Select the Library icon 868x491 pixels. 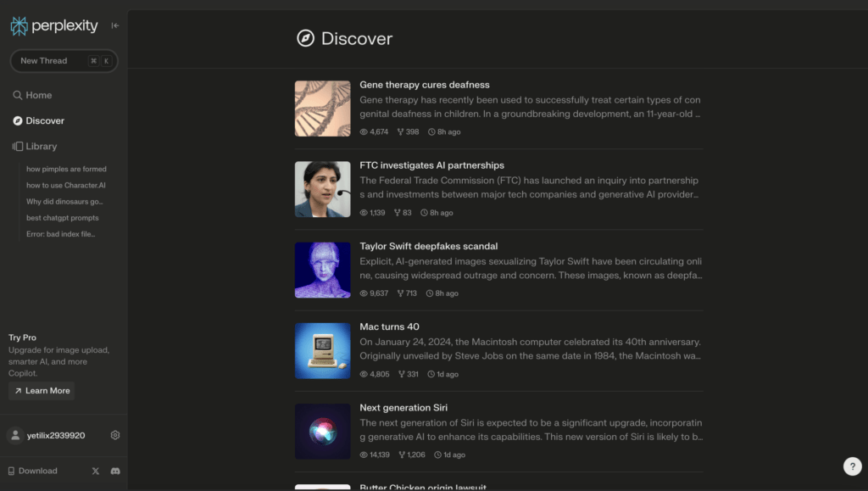click(18, 146)
